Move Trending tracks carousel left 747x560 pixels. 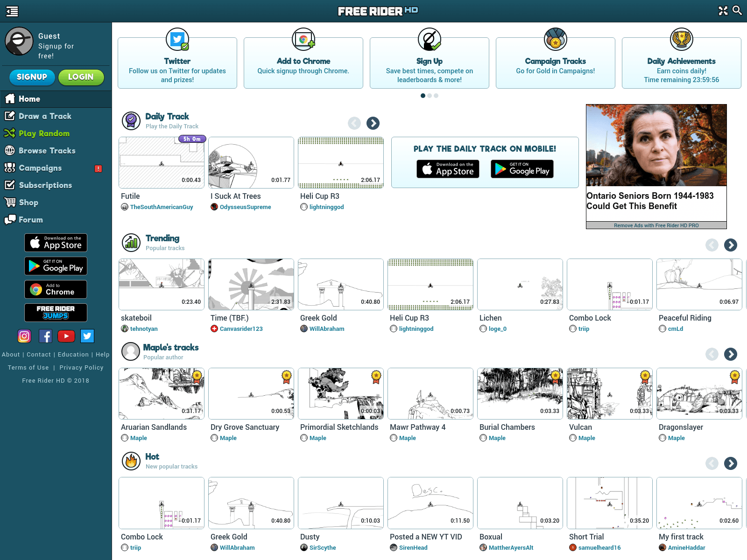pyautogui.click(x=712, y=245)
